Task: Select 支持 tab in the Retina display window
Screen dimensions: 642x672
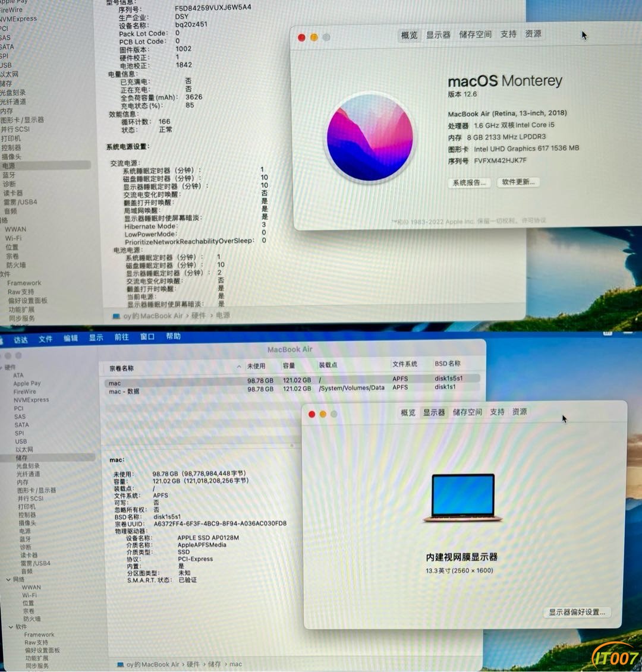Action: click(x=497, y=412)
